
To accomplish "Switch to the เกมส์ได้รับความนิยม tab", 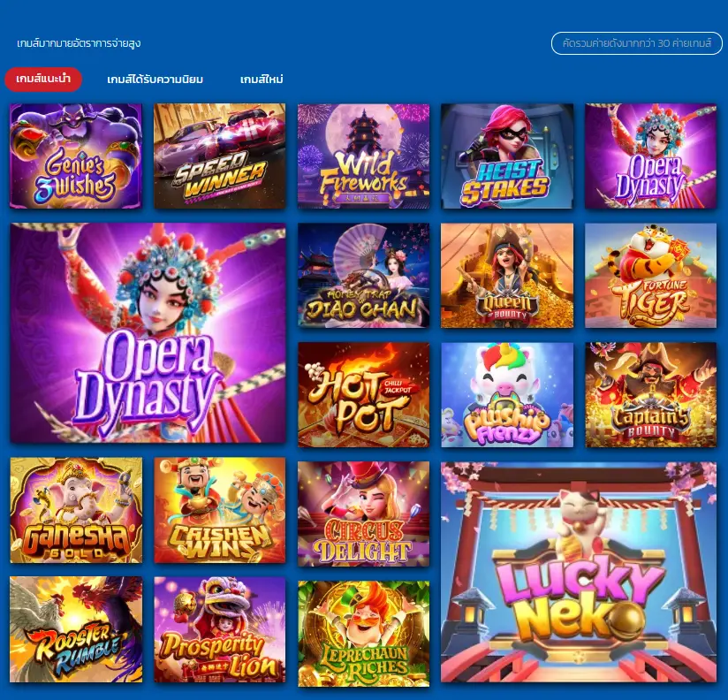I will pyautogui.click(x=155, y=80).
